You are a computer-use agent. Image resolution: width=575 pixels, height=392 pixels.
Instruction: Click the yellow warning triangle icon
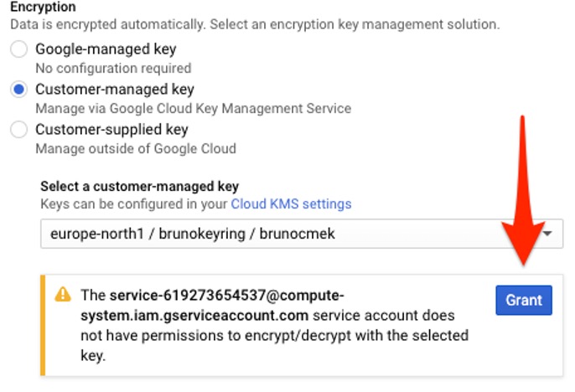pyautogui.click(x=63, y=295)
